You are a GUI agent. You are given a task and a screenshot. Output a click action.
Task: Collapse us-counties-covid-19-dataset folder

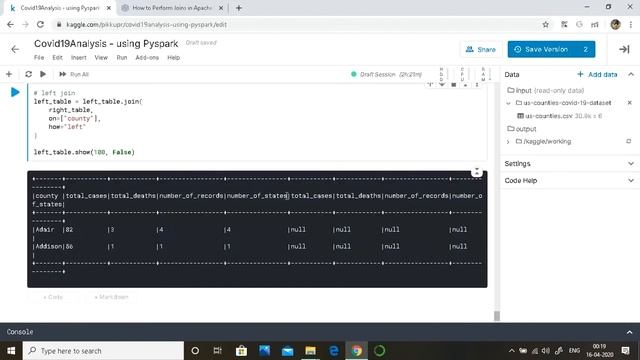508,103
